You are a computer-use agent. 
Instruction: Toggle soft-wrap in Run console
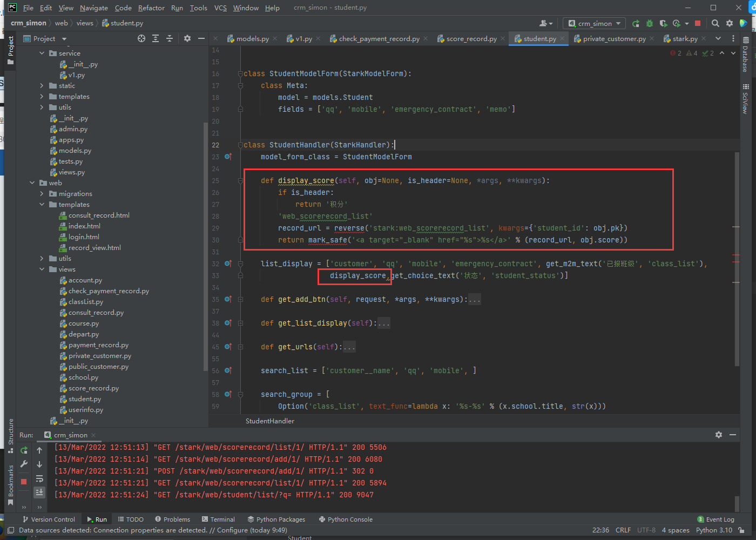pos(39,478)
